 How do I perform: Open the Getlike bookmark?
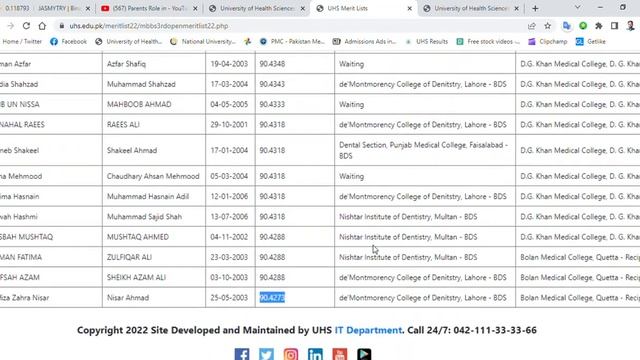tap(591, 41)
